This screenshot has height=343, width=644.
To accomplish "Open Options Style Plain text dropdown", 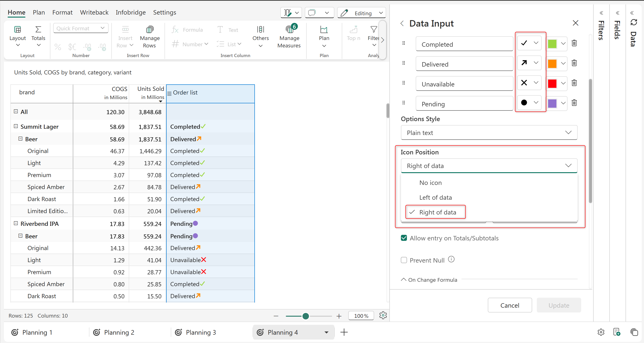I will point(489,132).
